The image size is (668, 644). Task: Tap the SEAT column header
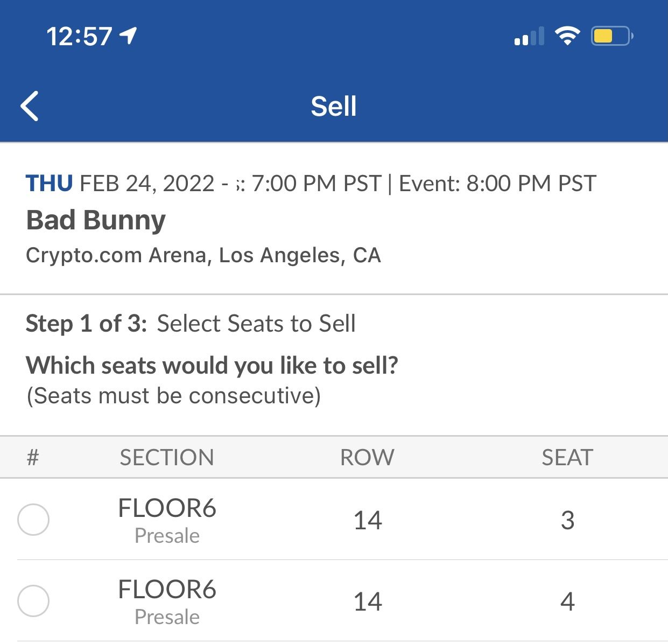567,457
